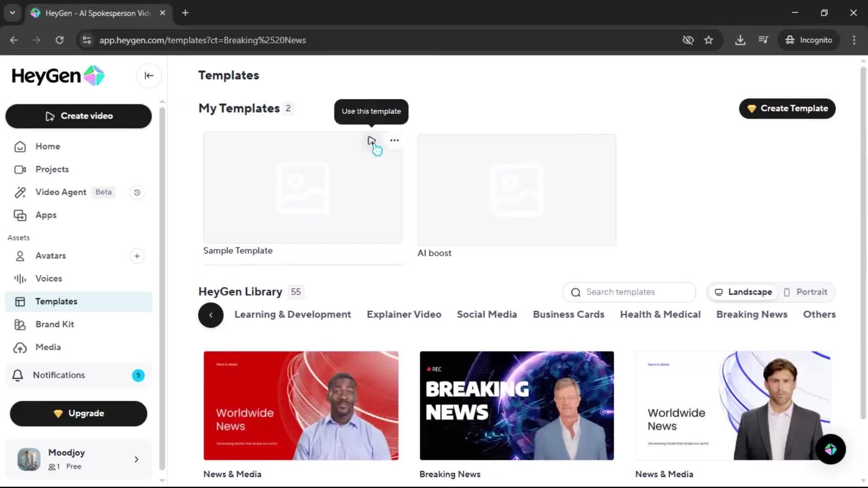Viewport: 868px width, 488px height.
Task: Bookmark page with star icon
Action: (x=708, y=40)
